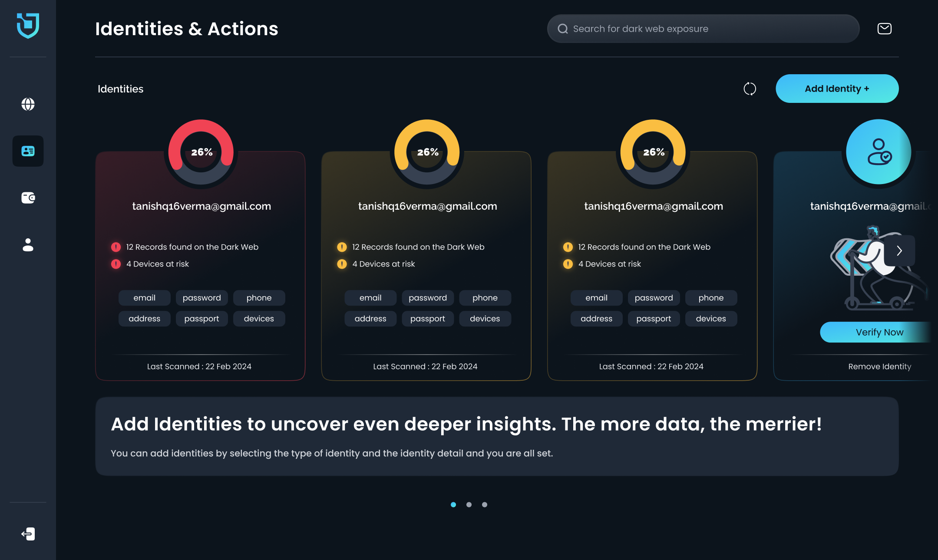This screenshot has height=560, width=938.
Task: Click devices tag on second card
Action: [485, 319]
